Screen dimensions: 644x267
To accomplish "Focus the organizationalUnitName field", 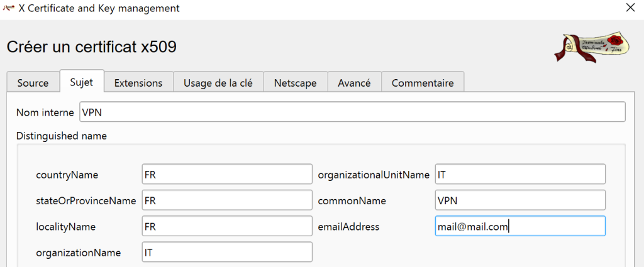I will pos(519,174).
